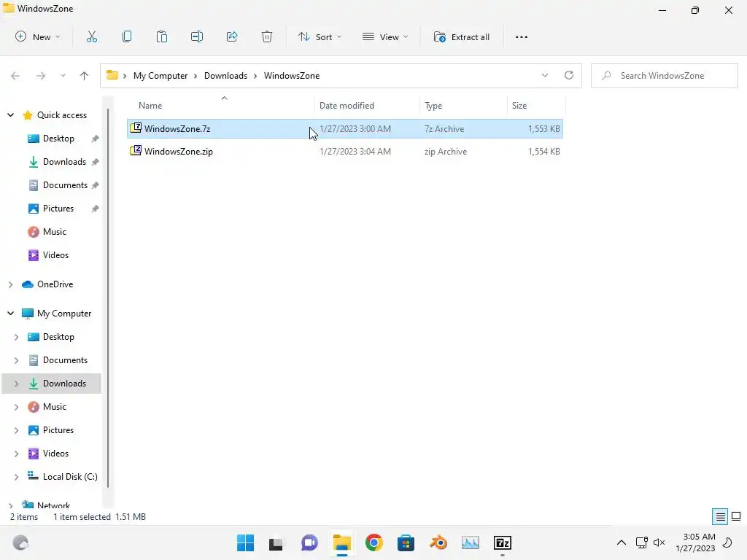
Task: Expand Downloads under My Computer
Action: pyautogui.click(x=16, y=384)
